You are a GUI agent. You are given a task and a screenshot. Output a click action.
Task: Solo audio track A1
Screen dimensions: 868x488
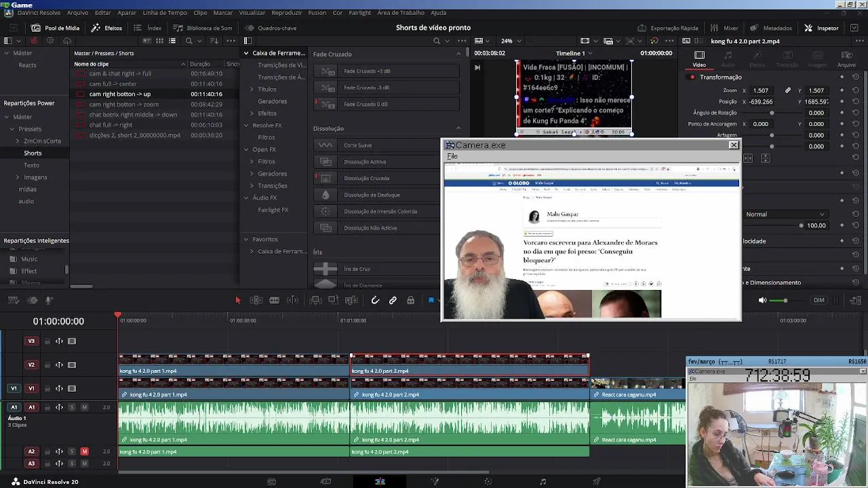coord(72,407)
